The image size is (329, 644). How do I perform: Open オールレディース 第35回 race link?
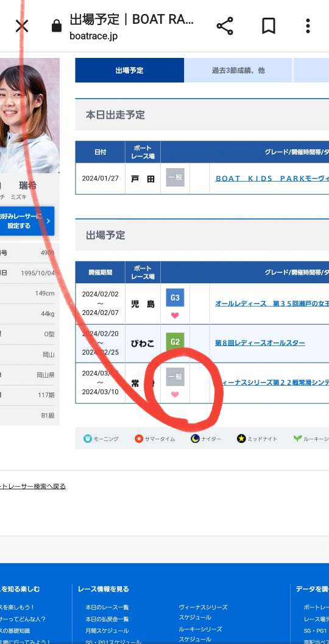click(272, 303)
